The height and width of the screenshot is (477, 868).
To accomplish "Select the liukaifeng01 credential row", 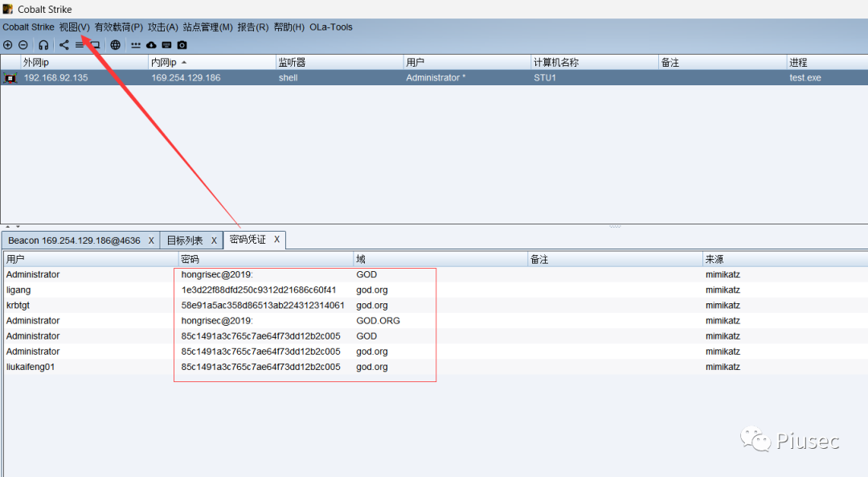I will (x=435, y=368).
